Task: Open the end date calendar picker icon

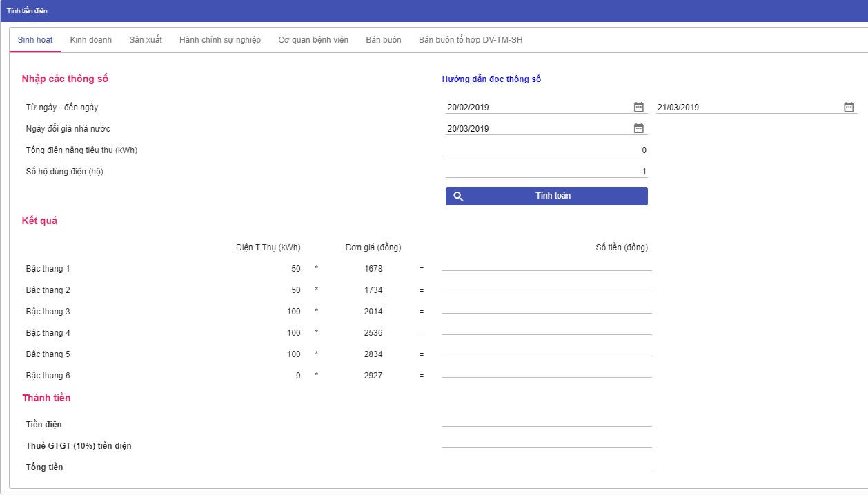Action: pos(849,107)
